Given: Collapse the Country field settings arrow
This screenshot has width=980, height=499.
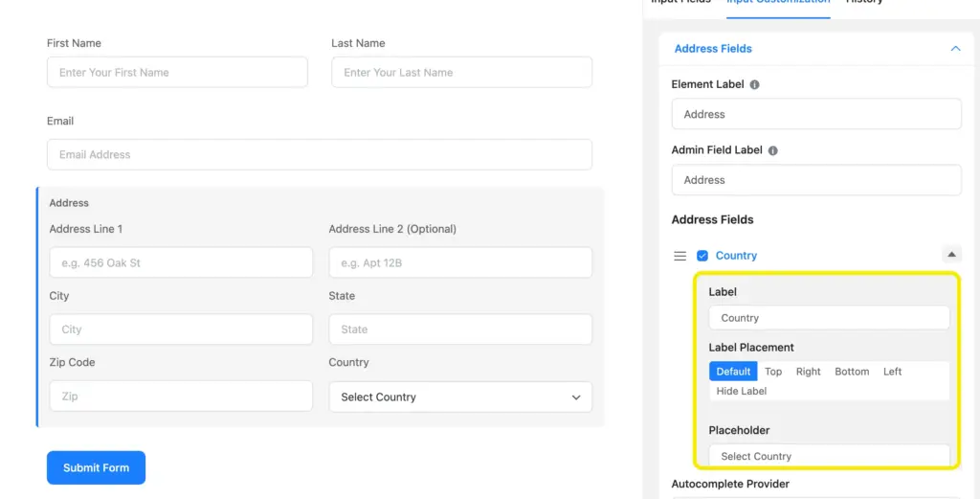Looking at the screenshot, I should pos(950,255).
